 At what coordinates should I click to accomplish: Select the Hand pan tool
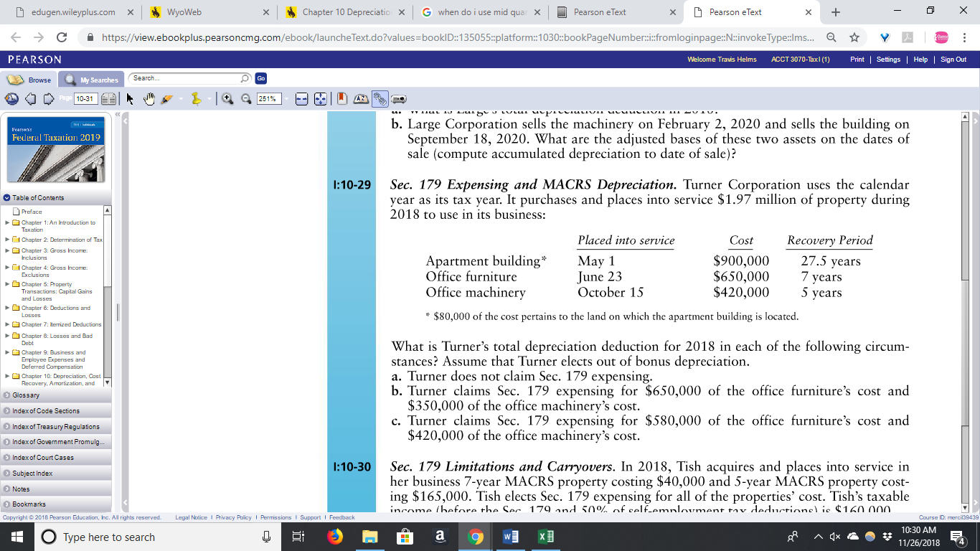click(x=149, y=99)
